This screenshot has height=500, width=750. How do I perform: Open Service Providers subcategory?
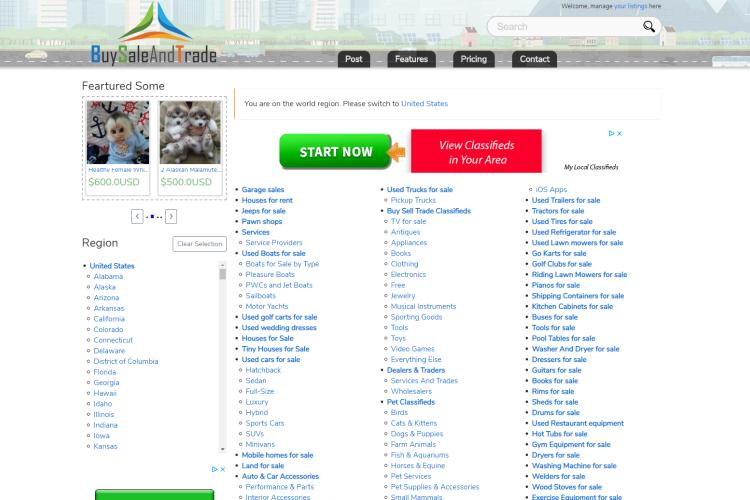point(274,243)
